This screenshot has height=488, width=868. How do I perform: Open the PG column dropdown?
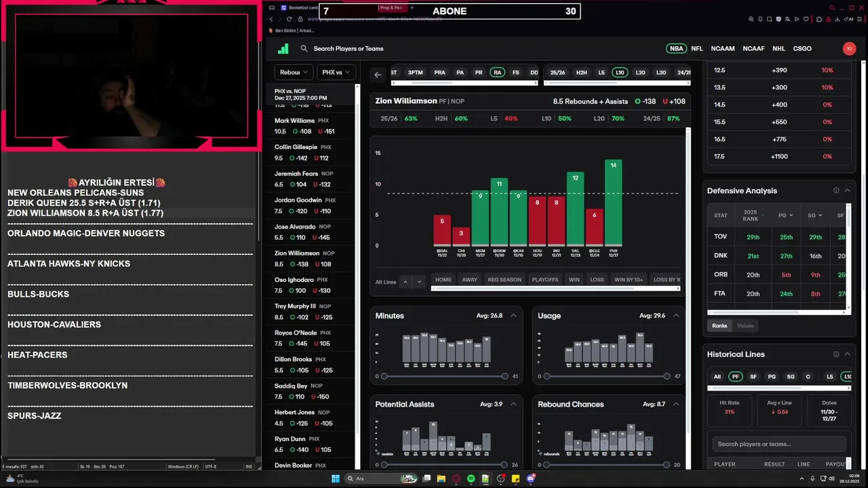tap(786, 216)
